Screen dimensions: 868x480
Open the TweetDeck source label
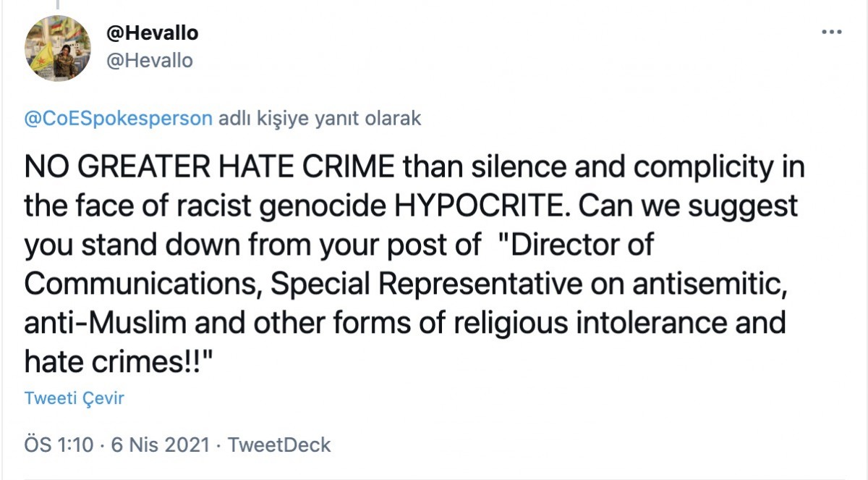[x=279, y=445]
